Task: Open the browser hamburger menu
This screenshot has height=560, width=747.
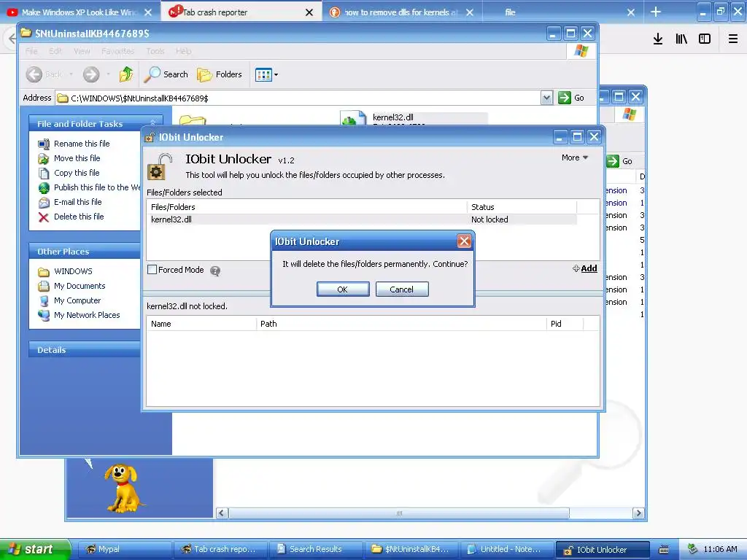Action: (733, 39)
